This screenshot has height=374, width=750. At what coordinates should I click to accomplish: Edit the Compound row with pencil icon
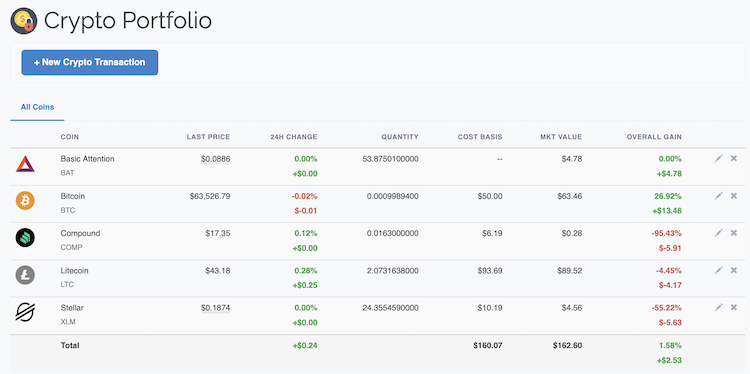(718, 233)
